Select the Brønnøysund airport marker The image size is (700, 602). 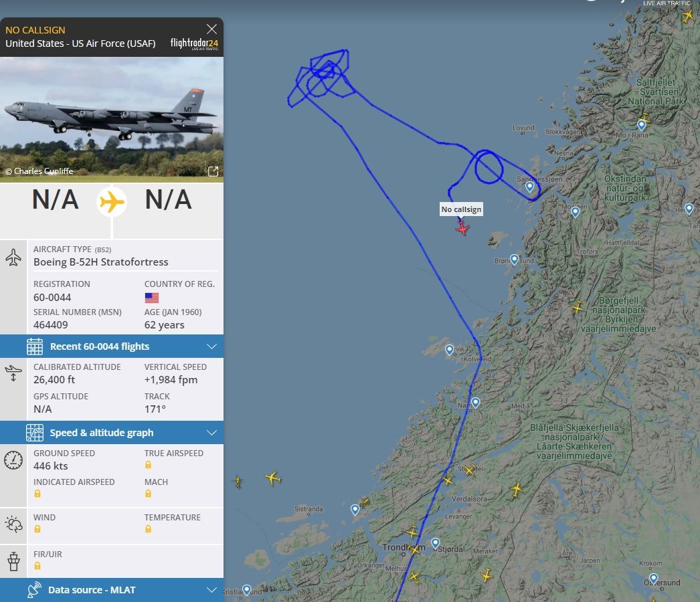click(514, 260)
